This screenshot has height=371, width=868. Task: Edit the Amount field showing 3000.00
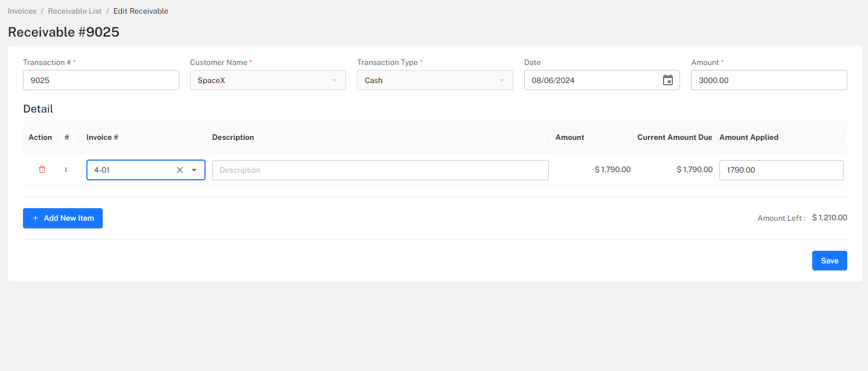(769, 80)
